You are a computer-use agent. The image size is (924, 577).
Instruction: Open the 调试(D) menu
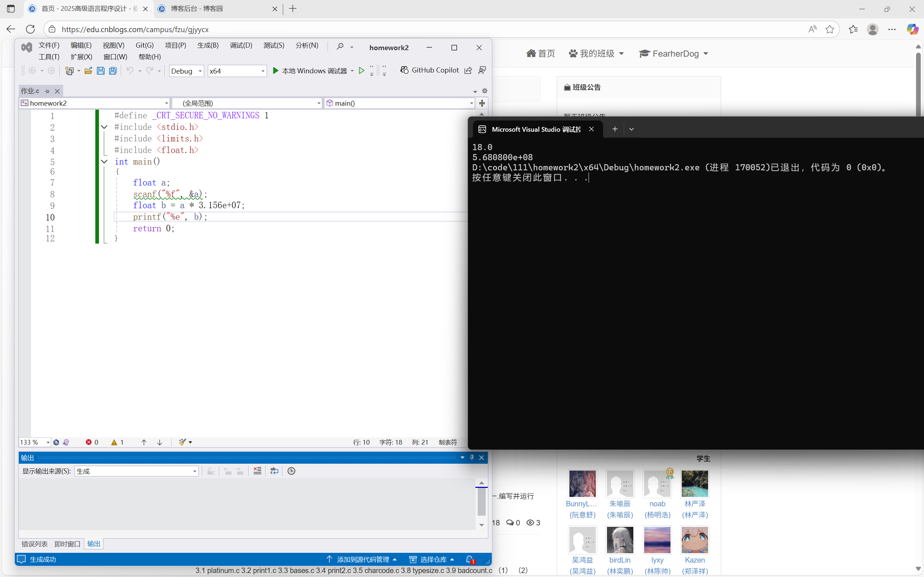tap(240, 45)
